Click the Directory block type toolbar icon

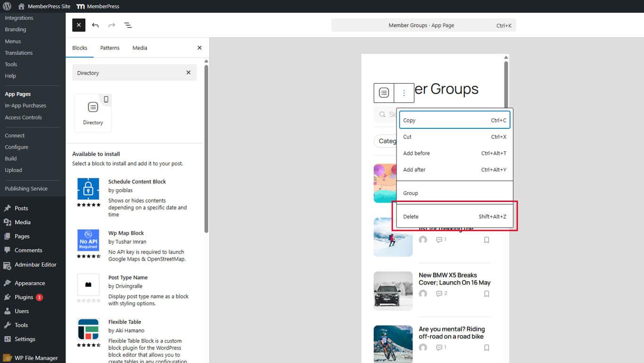tap(384, 93)
